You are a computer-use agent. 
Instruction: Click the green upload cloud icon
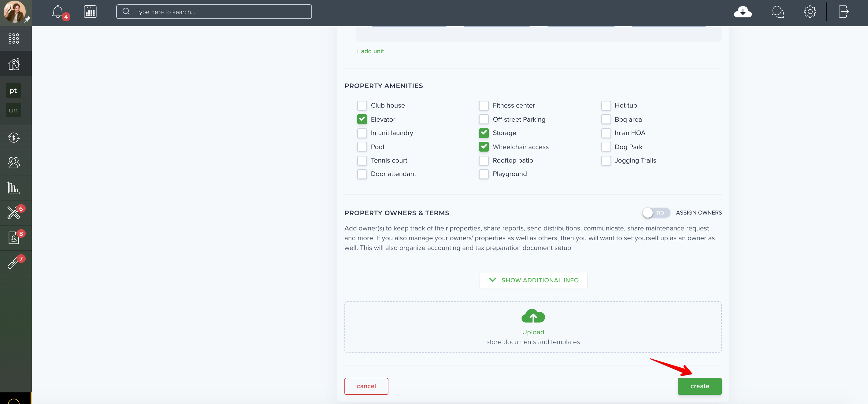pyautogui.click(x=533, y=316)
